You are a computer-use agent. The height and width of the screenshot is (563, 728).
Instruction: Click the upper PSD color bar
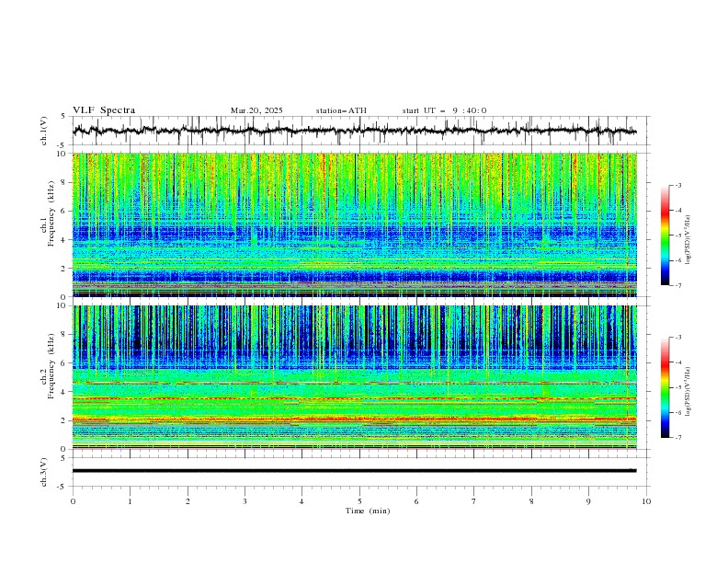665,235
